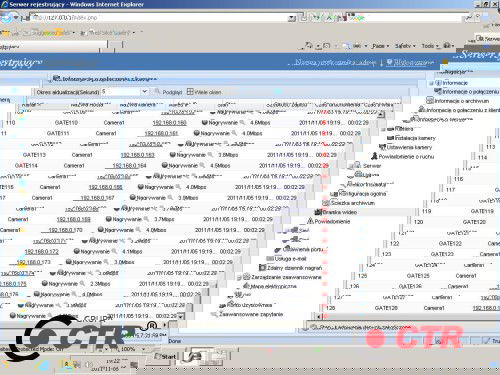Click the Podgląd toolbar button
The height and width of the screenshot is (375, 500).
click(x=168, y=92)
